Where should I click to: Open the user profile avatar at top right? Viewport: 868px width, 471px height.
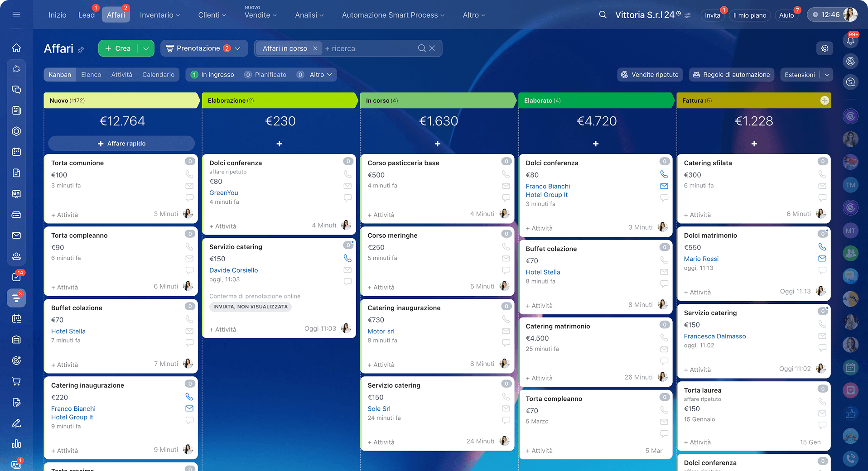pos(850,14)
